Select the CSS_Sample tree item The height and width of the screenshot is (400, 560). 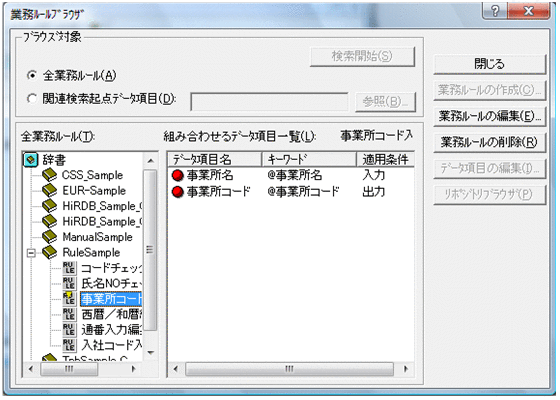pos(92,175)
